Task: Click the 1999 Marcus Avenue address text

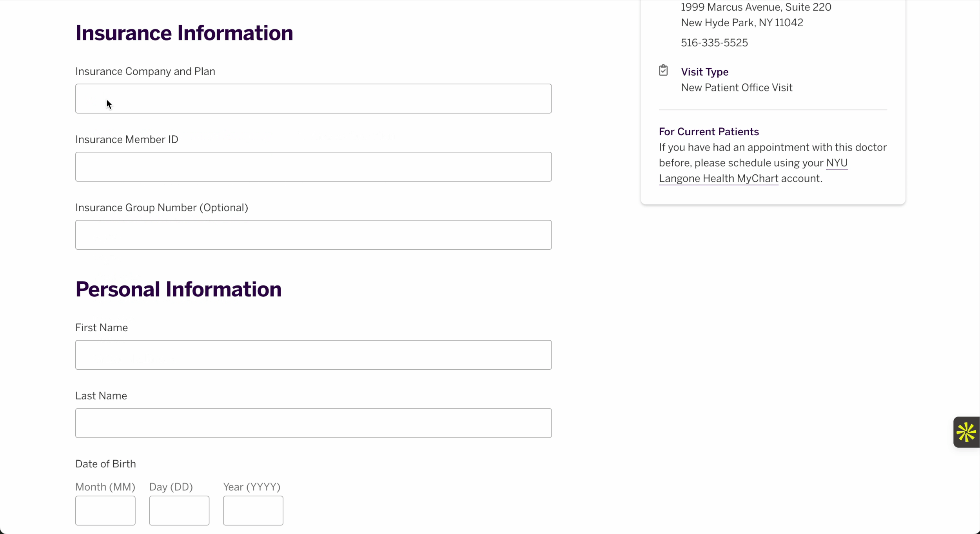Action: (x=755, y=7)
